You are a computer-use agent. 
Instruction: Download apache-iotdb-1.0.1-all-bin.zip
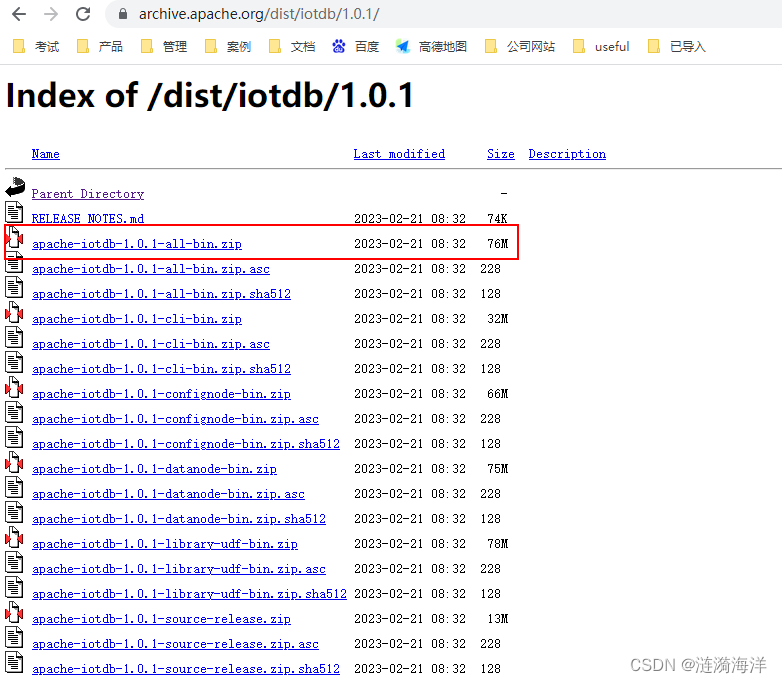[137, 244]
